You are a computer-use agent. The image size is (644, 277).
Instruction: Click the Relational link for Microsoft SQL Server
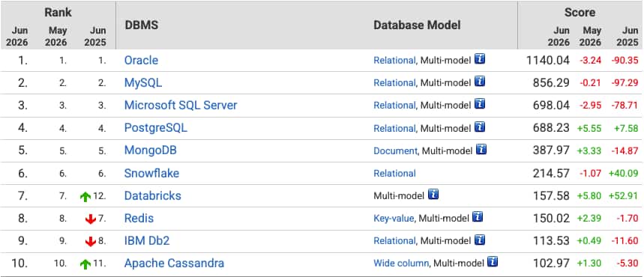394,106
